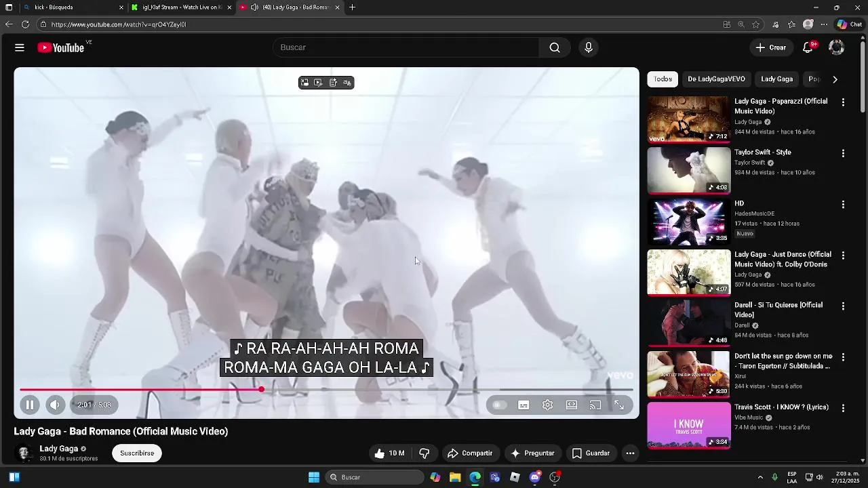
Task: Select the Todos filter chip
Action: (x=663, y=79)
